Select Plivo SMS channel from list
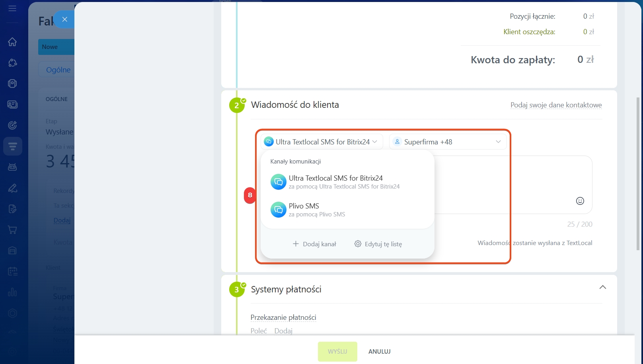 347,210
